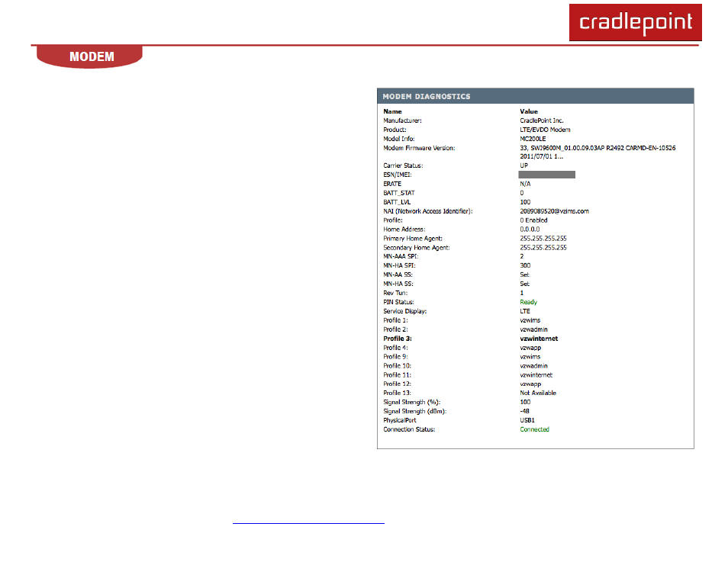Select the MODEM tab label
The width and height of the screenshot is (728, 562).
pyautogui.click(x=92, y=56)
